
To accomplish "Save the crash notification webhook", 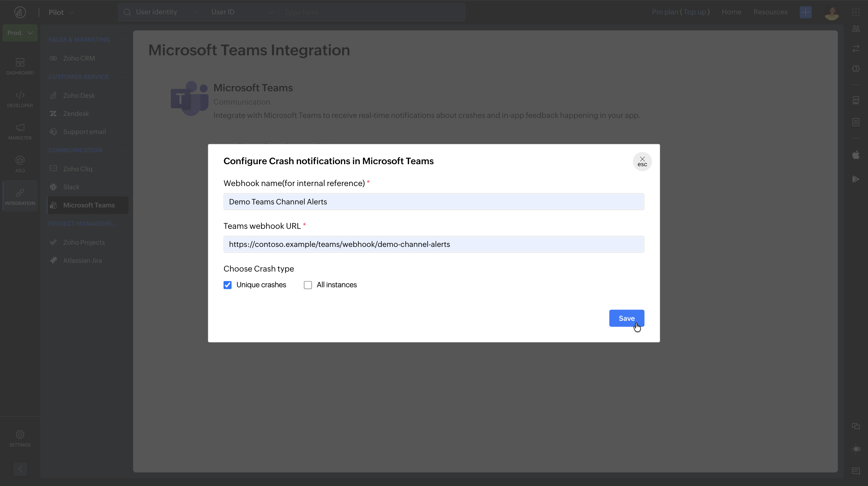I will 626,318.
